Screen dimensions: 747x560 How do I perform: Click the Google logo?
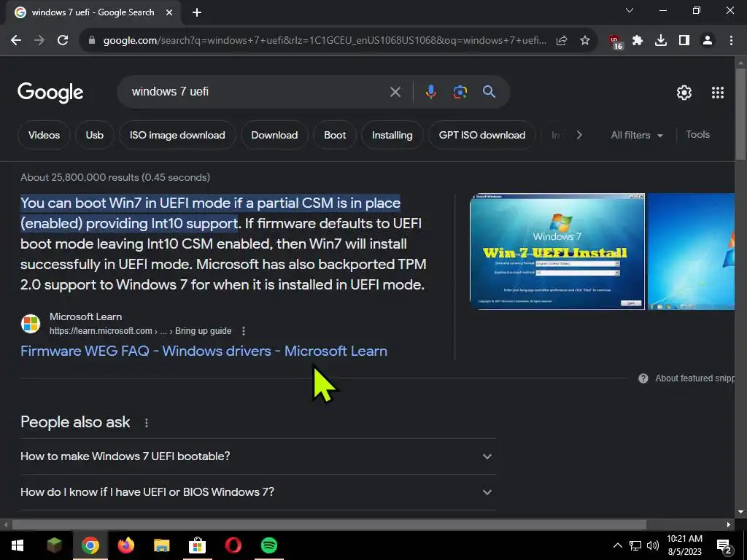click(50, 93)
